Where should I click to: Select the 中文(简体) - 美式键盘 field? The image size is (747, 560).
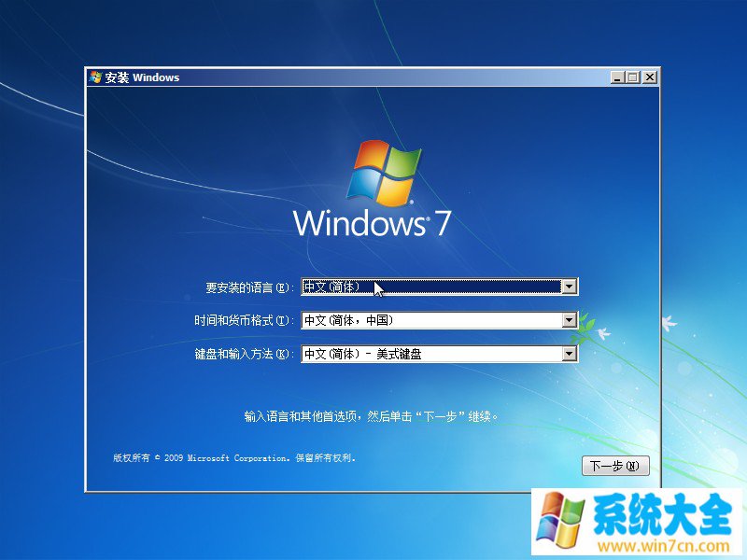(x=439, y=354)
